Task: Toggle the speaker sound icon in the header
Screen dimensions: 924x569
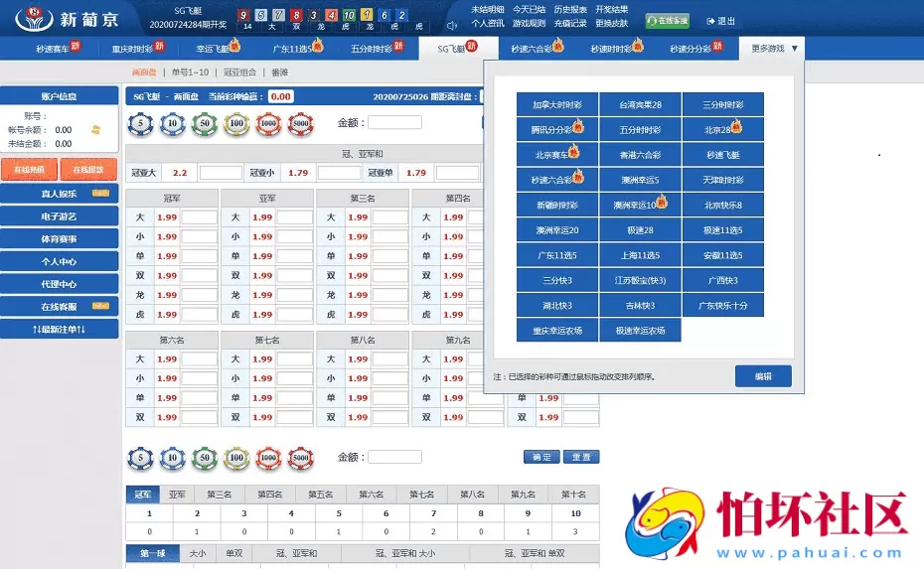Action: click(x=452, y=25)
